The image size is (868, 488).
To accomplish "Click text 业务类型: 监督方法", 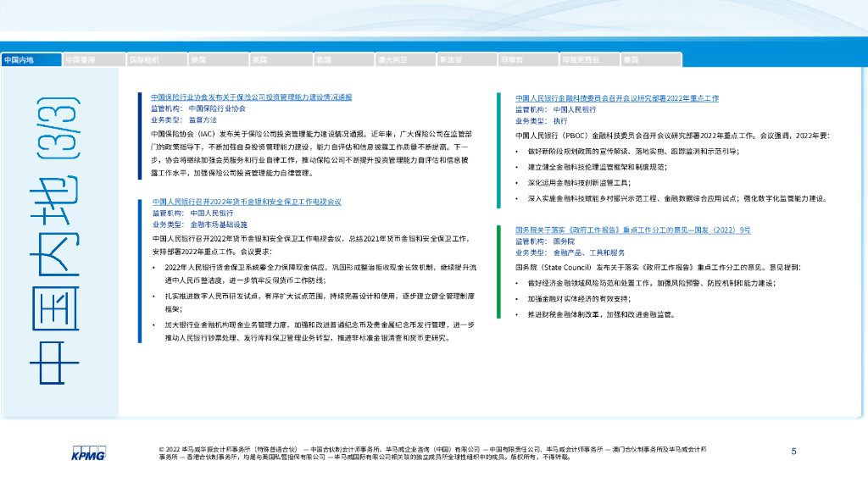I will 184,120.
